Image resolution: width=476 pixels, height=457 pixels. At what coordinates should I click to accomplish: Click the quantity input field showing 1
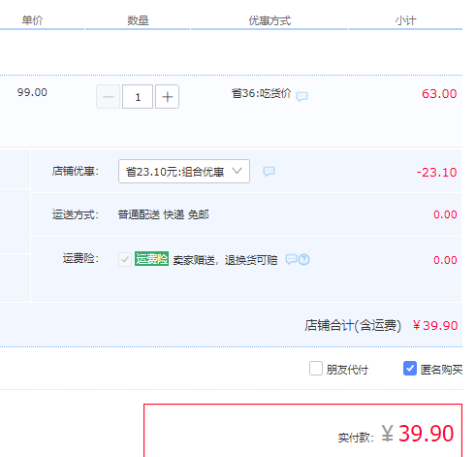(x=138, y=97)
